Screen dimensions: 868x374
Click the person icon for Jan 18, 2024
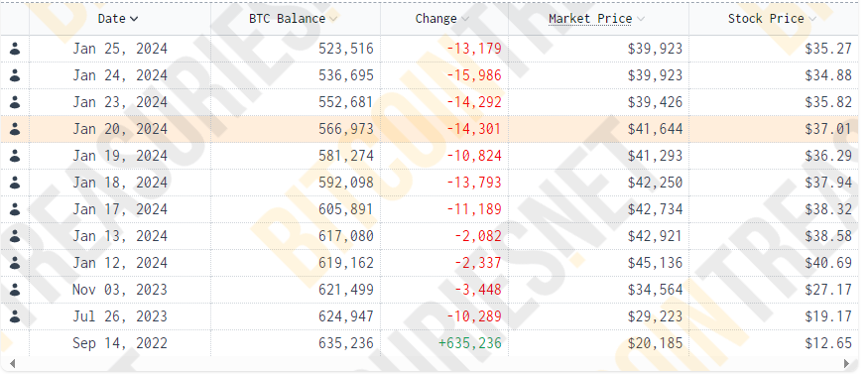coord(15,183)
